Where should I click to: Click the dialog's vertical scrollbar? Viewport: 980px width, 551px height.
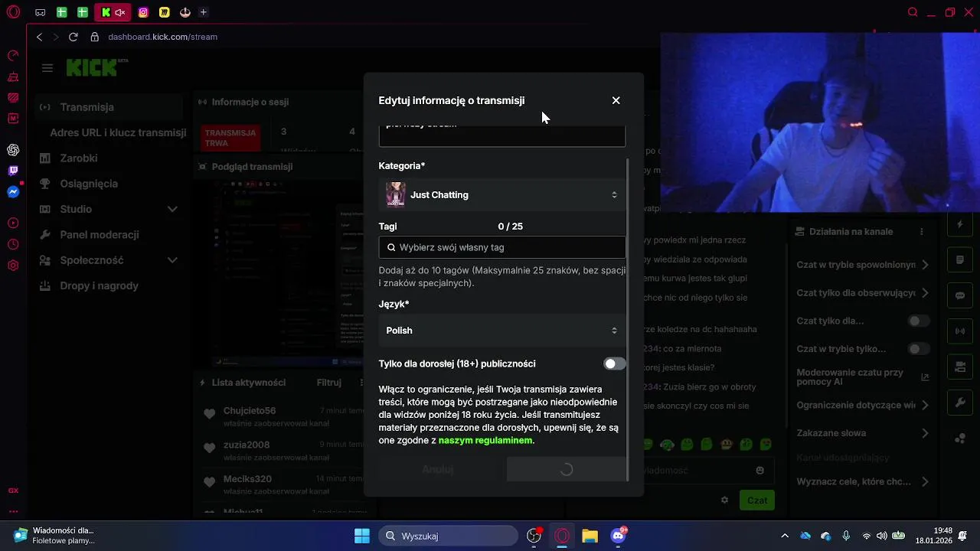click(x=628, y=319)
